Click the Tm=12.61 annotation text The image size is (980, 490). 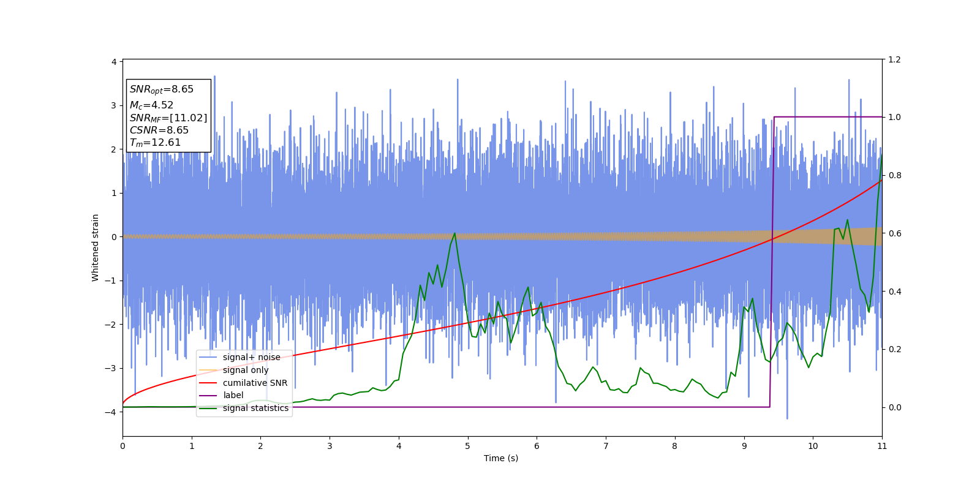pyautogui.click(x=155, y=143)
